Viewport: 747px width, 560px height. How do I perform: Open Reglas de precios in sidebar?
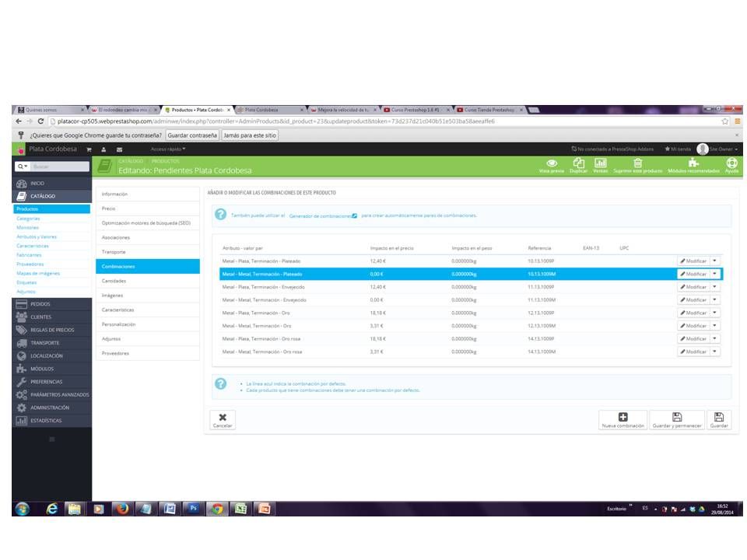click(51, 330)
